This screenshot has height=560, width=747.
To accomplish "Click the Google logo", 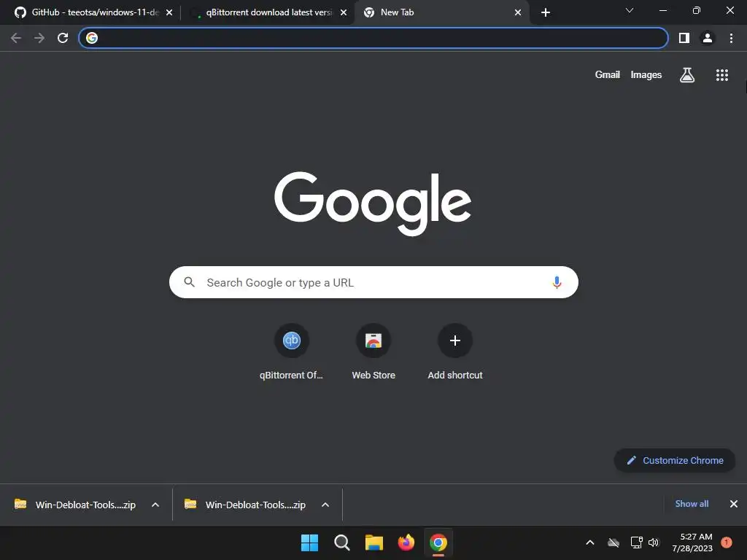I will (x=373, y=204).
